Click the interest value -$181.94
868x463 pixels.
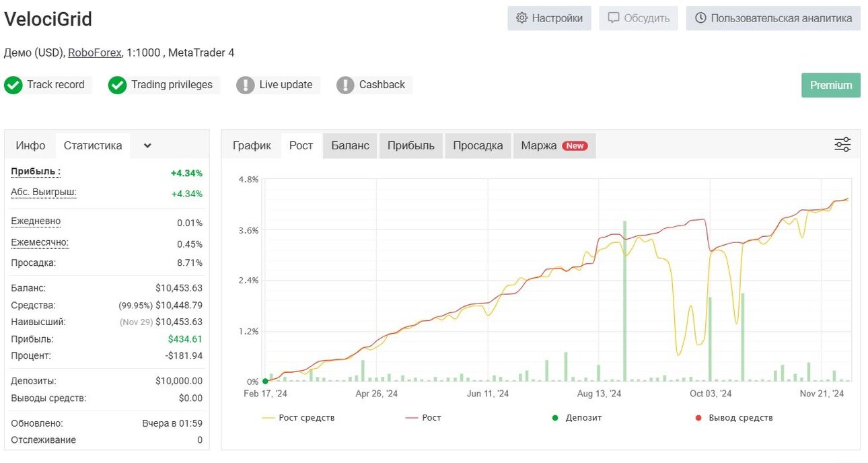pos(183,355)
